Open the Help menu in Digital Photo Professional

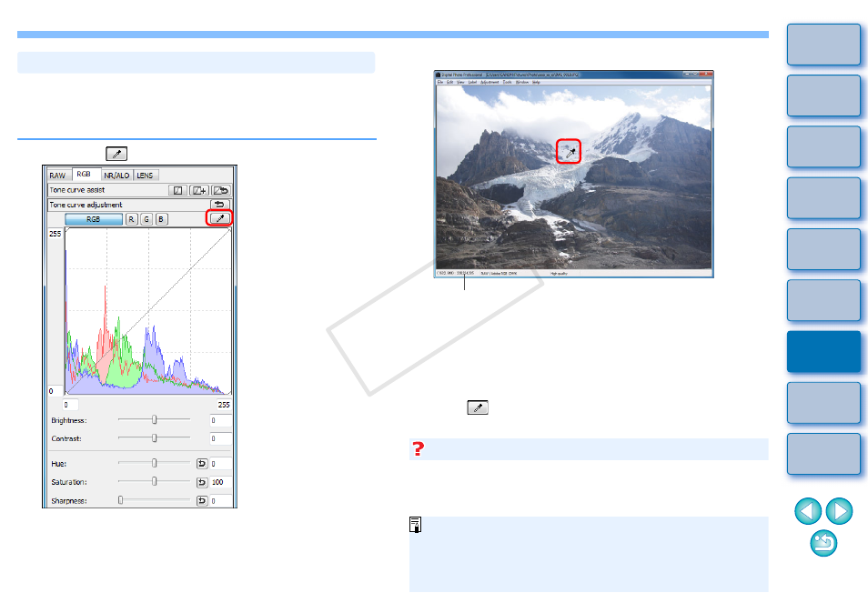pyautogui.click(x=537, y=82)
